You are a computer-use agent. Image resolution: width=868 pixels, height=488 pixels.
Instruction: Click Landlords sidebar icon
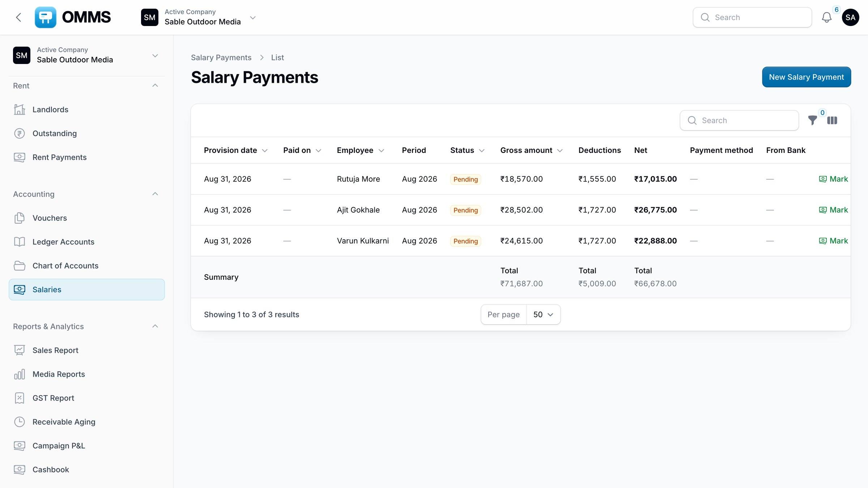20,110
